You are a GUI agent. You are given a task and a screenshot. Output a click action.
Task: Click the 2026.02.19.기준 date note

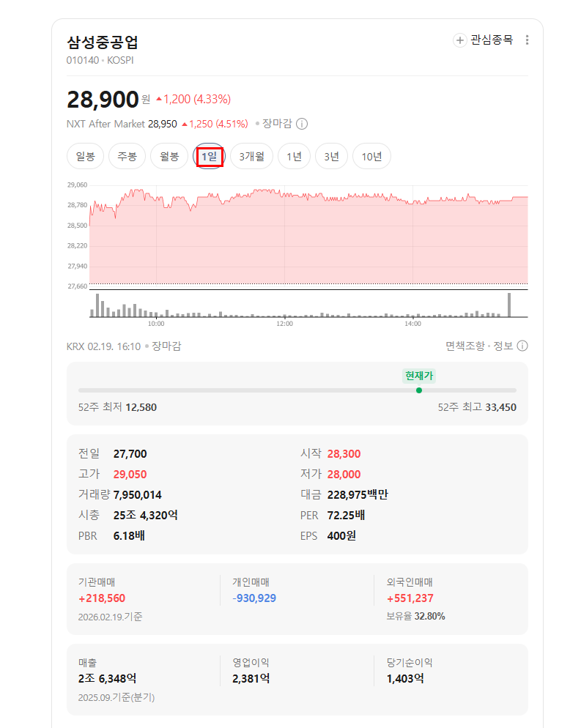pyautogui.click(x=110, y=617)
